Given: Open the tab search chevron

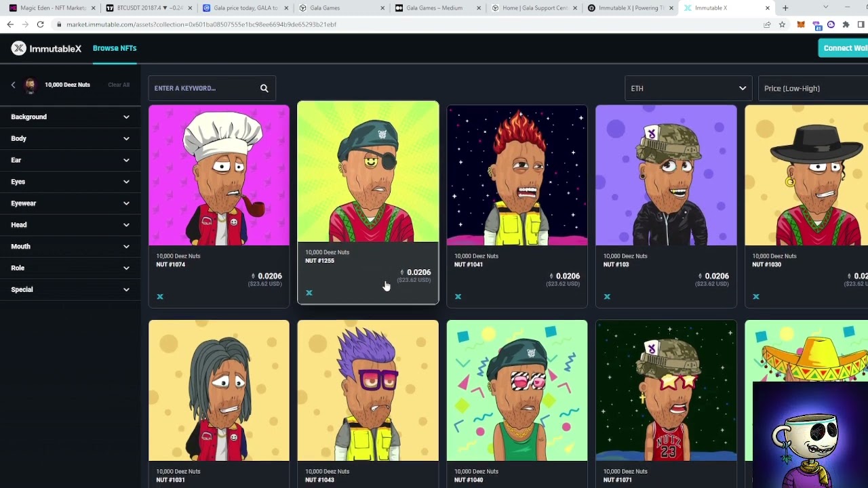Looking at the screenshot, I should pos(825,7).
